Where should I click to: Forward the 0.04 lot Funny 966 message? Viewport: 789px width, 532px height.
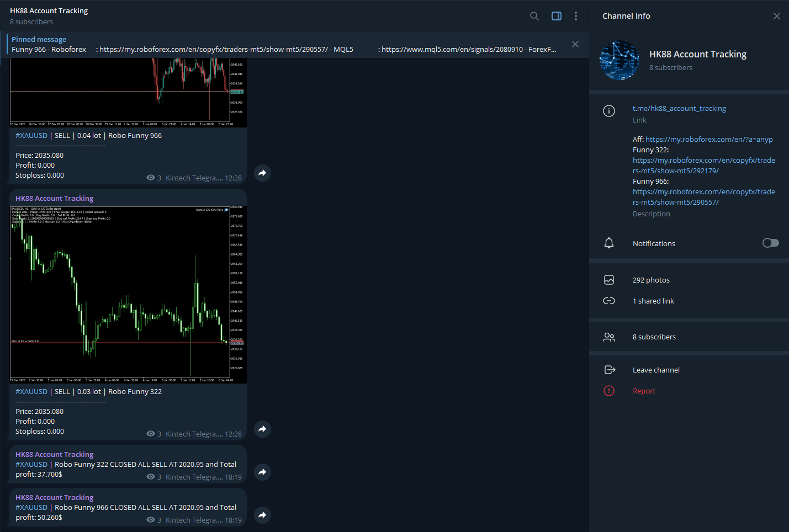coord(262,173)
